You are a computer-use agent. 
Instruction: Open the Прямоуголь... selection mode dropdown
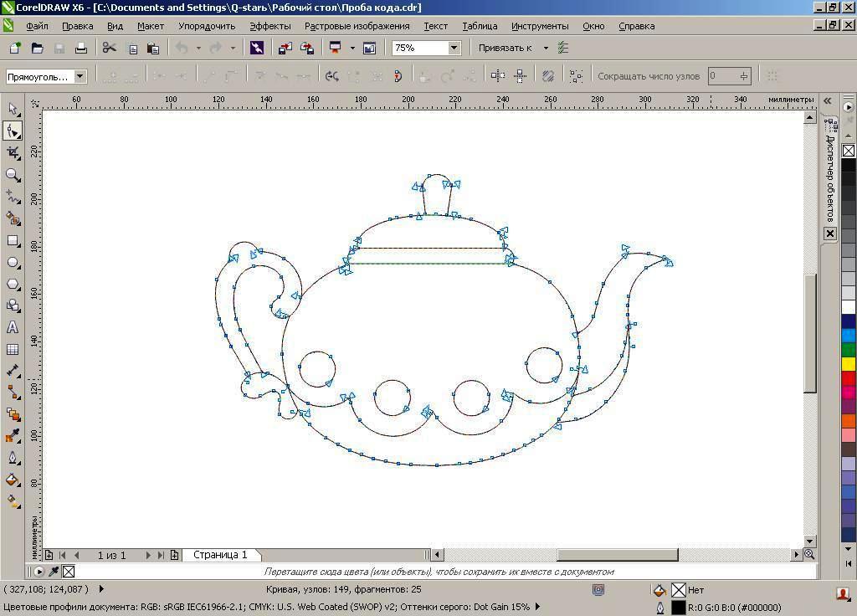click(x=80, y=76)
